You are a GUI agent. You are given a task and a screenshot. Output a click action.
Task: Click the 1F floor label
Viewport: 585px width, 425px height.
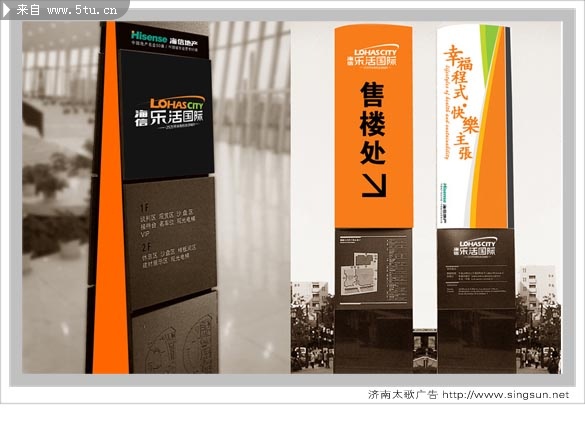click(144, 208)
